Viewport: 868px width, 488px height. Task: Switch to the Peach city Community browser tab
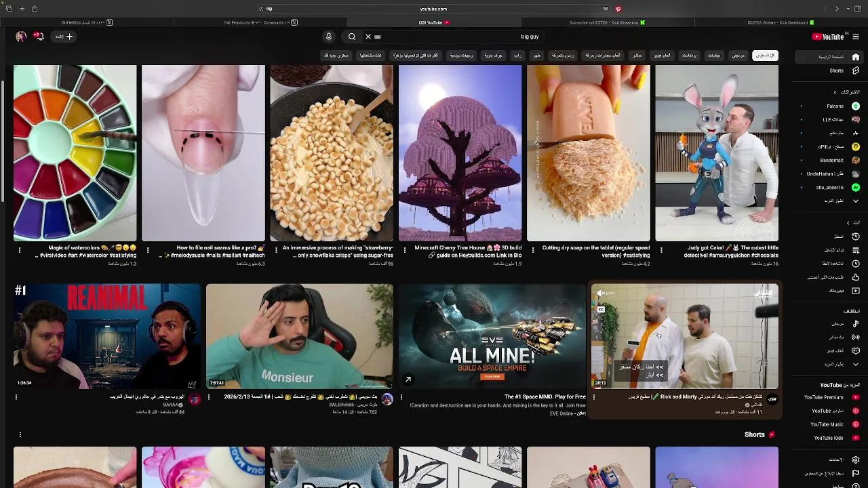260,22
